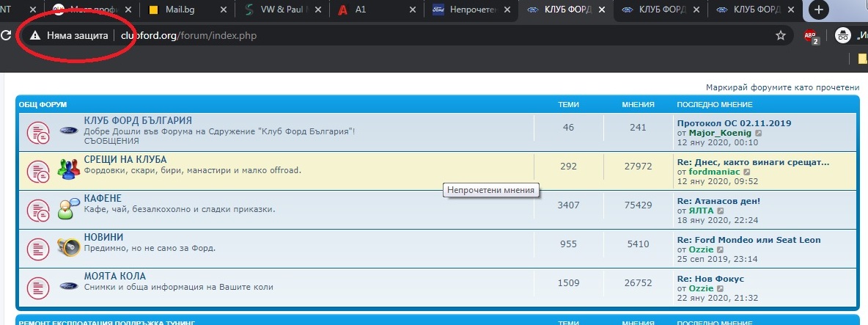This screenshot has width=868, height=325.
Task: Reload the page with the refresh button
Action: pos(6,35)
